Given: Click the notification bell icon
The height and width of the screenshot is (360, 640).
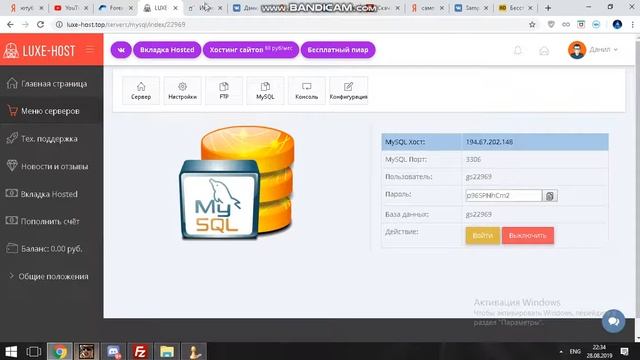Looking at the screenshot, I should pos(518,50).
